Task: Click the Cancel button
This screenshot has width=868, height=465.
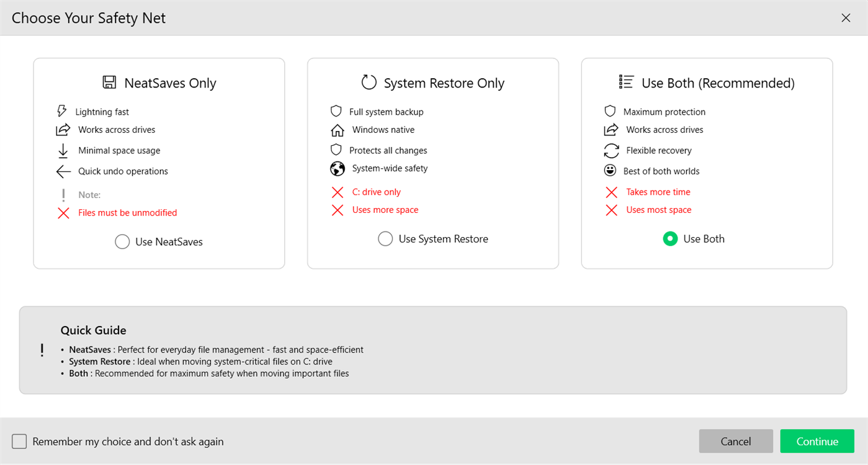Action: [x=736, y=441]
